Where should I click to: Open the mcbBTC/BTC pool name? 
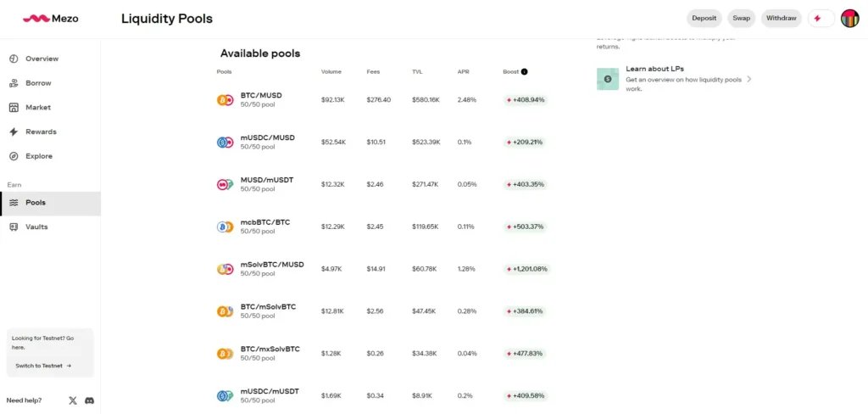click(265, 222)
